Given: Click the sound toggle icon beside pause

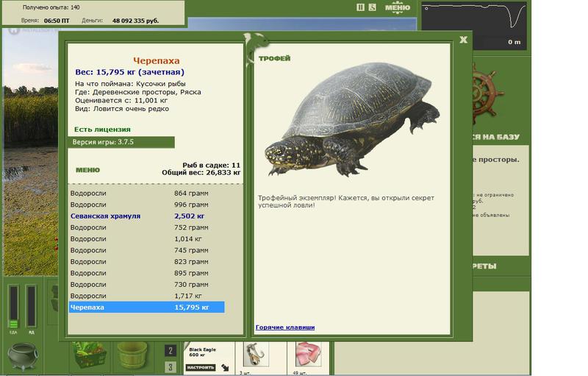Looking at the screenshot, I should tap(372, 7).
